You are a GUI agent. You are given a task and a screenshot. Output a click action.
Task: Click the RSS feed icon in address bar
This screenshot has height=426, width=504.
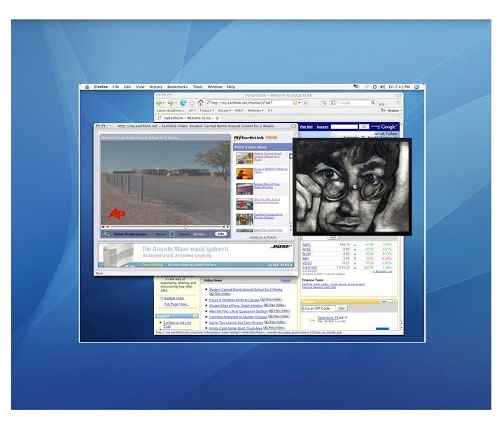[x=295, y=103]
